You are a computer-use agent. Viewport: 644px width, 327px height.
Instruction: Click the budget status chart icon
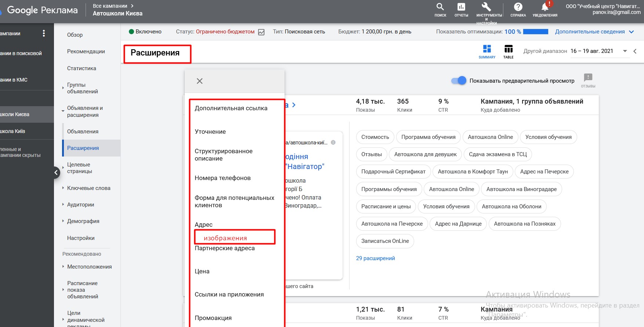click(261, 32)
